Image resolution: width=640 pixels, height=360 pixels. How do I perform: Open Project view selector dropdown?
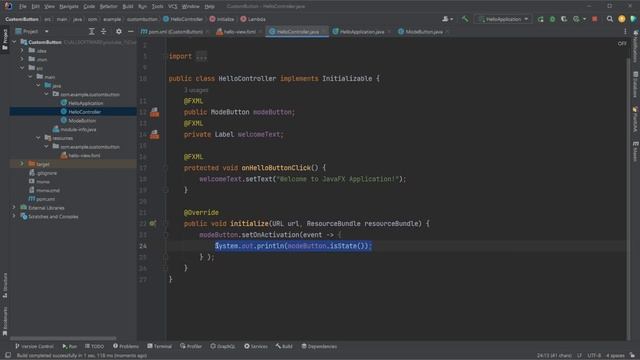point(32,31)
